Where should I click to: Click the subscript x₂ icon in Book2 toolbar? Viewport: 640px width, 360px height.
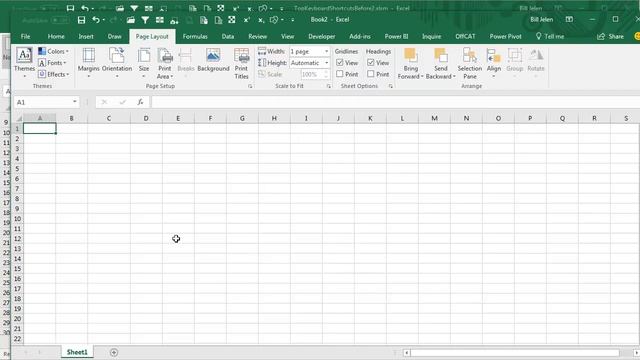261,20
